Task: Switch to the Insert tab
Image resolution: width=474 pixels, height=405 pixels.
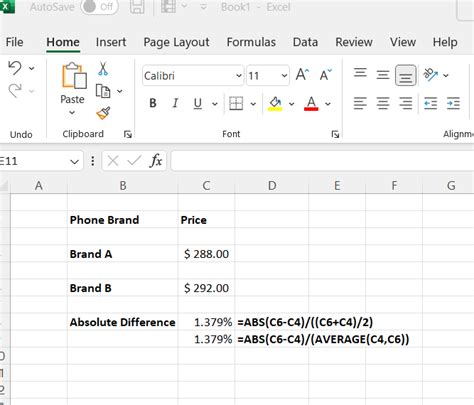Action: 111,42
